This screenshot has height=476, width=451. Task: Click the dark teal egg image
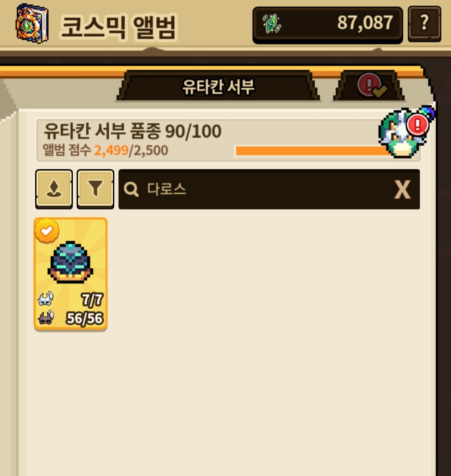point(70,262)
